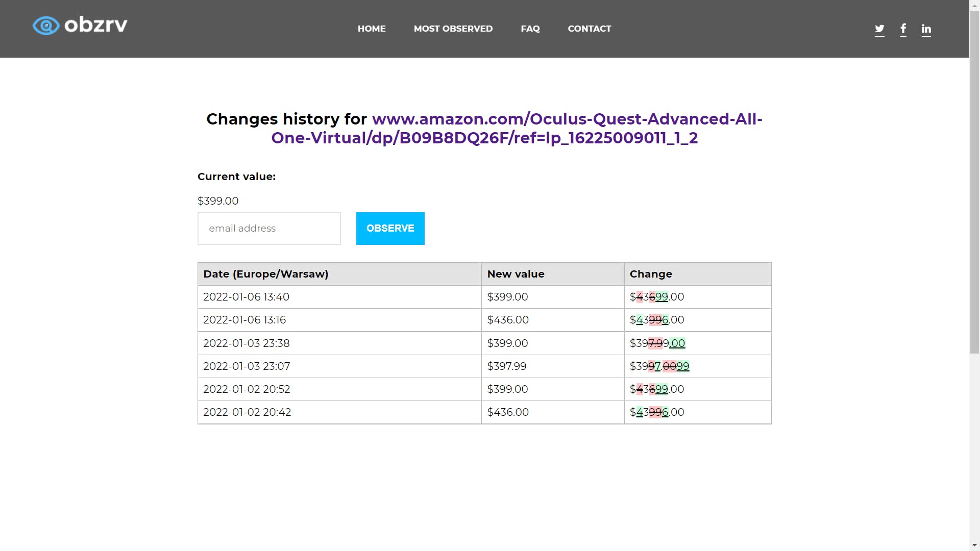The width and height of the screenshot is (980, 551).
Task: Click the New value column header
Action: [x=553, y=274]
